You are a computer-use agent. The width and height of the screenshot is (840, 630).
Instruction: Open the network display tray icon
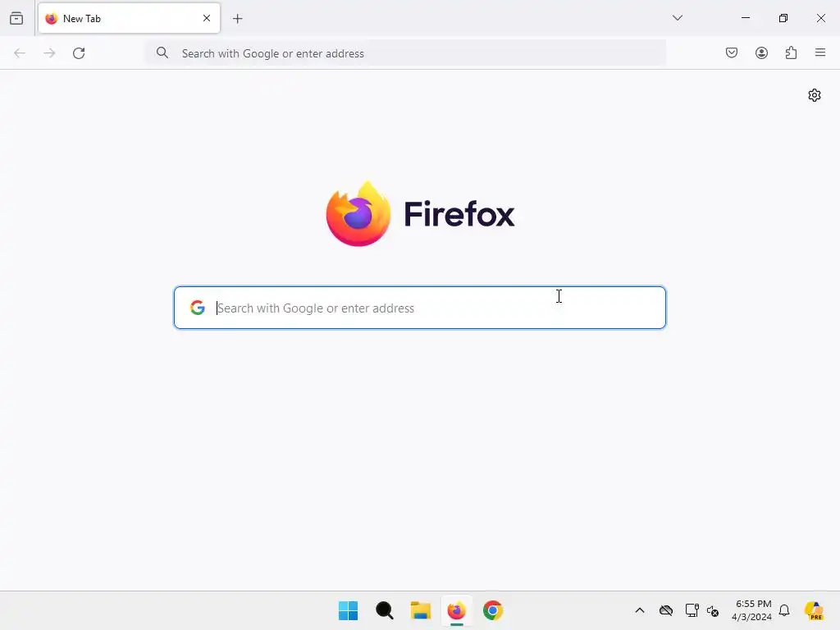(692, 610)
